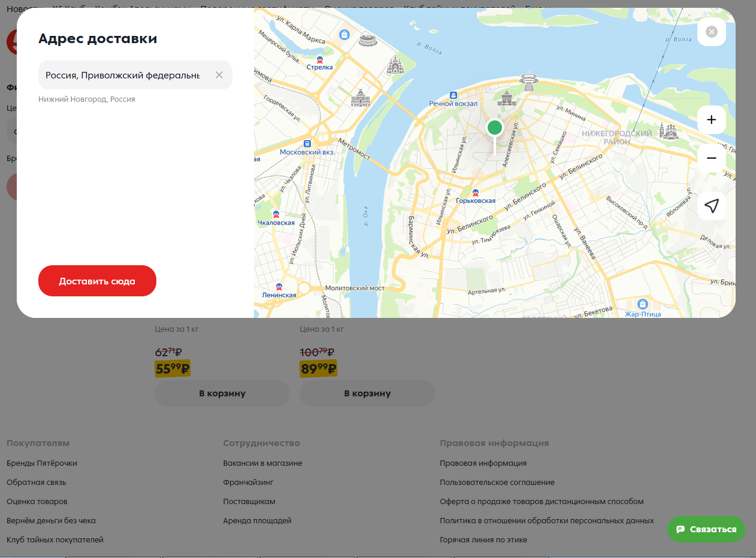Select the Речной вокзал river port icon
This screenshot has width=756, height=558.
click(x=453, y=95)
